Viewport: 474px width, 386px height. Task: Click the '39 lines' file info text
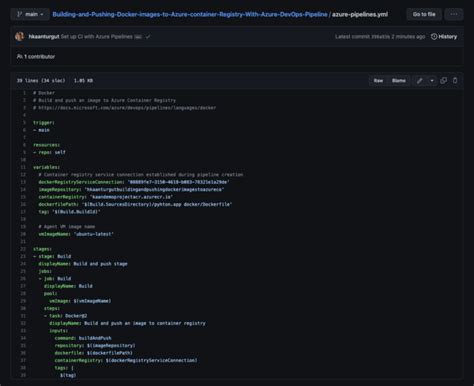41,81
